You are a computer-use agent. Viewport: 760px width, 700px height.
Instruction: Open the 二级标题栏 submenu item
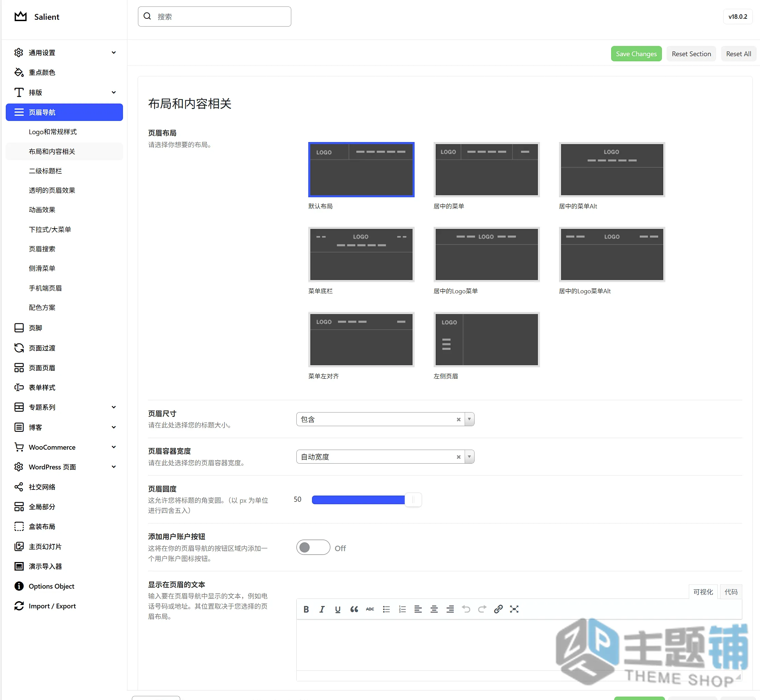click(45, 171)
